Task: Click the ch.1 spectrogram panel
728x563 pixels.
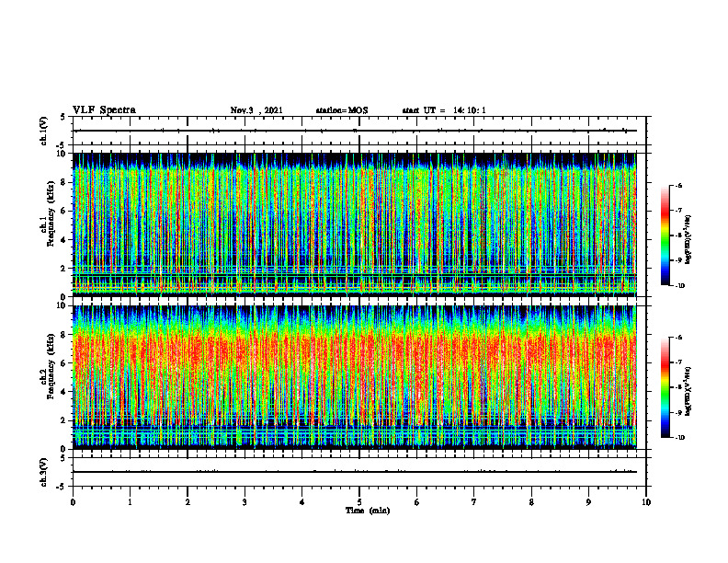Action: click(355, 224)
